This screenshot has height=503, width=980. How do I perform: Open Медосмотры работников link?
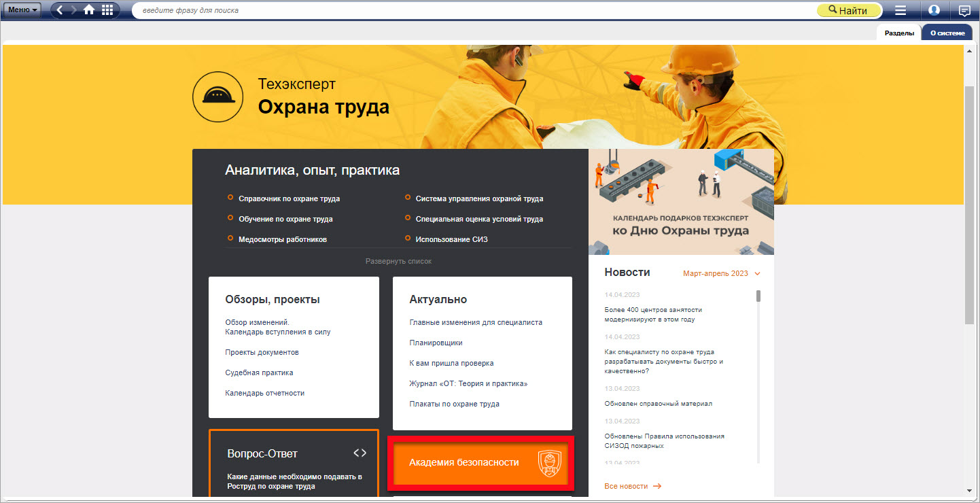pyautogui.click(x=283, y=239)
